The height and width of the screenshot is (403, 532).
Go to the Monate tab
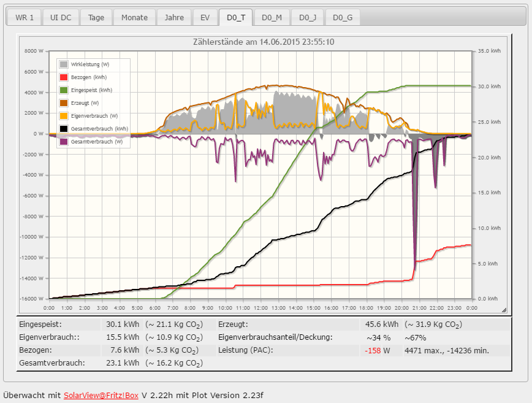coord(134,17)
